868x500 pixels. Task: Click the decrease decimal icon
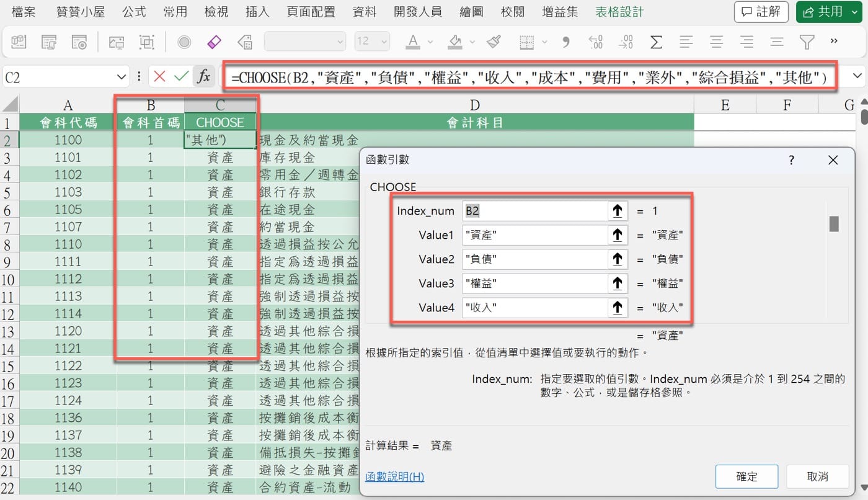[626, 42]
